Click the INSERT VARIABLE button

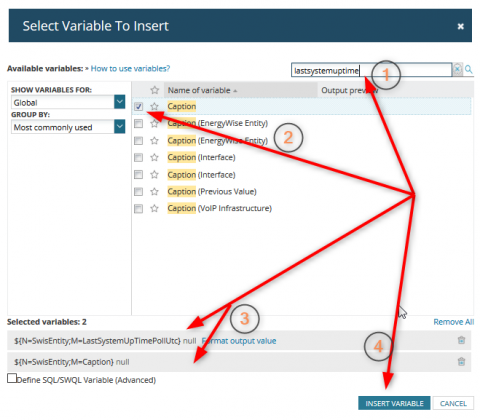point(394,403)
